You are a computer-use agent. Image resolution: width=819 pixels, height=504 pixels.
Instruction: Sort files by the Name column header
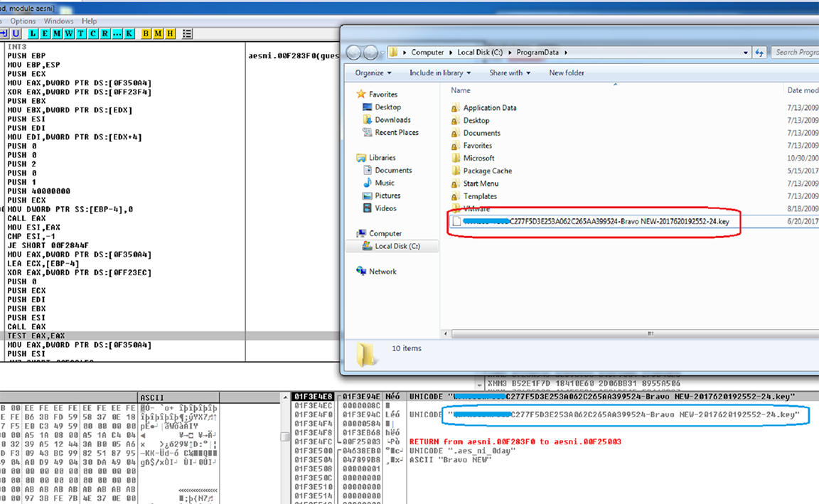point(460,90)
